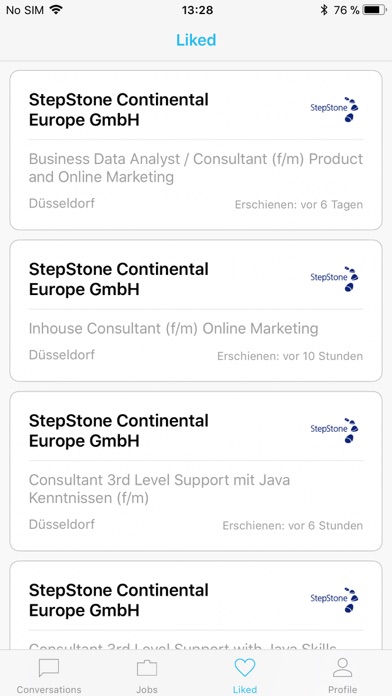
Task: Tap the Jobs briefcase icon
Action: click(147, 668)
